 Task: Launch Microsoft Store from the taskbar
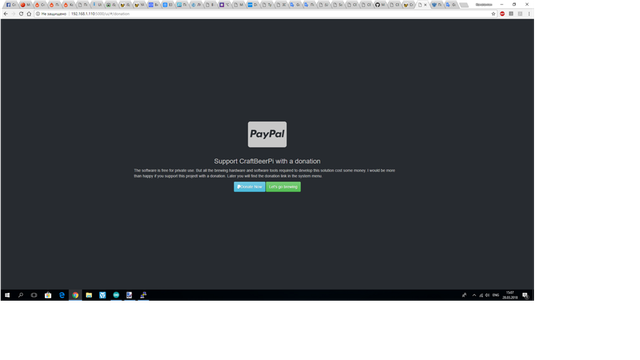tap(48, 295)
